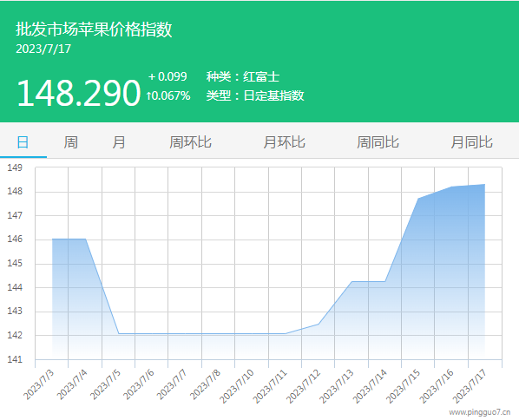Click the 2023/7/13 data point on line
This screenshot has width=519, height=420.
[x=351, y=282]
